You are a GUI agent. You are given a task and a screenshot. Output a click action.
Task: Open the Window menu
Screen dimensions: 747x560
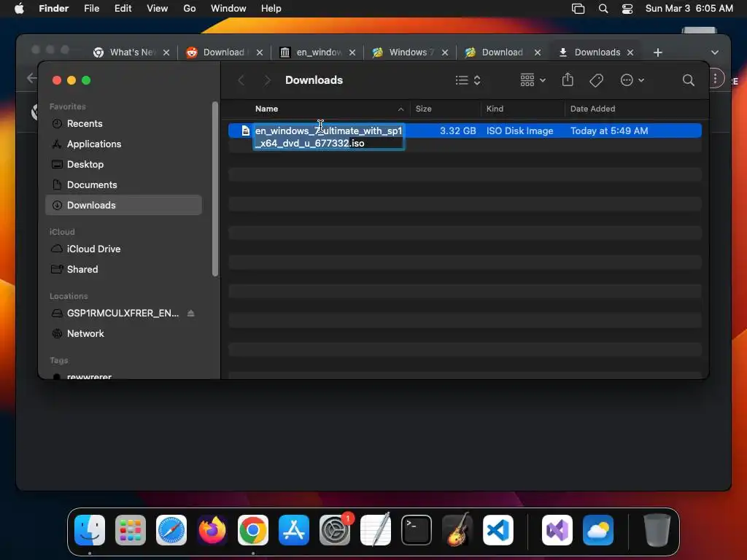pos(228,9)
